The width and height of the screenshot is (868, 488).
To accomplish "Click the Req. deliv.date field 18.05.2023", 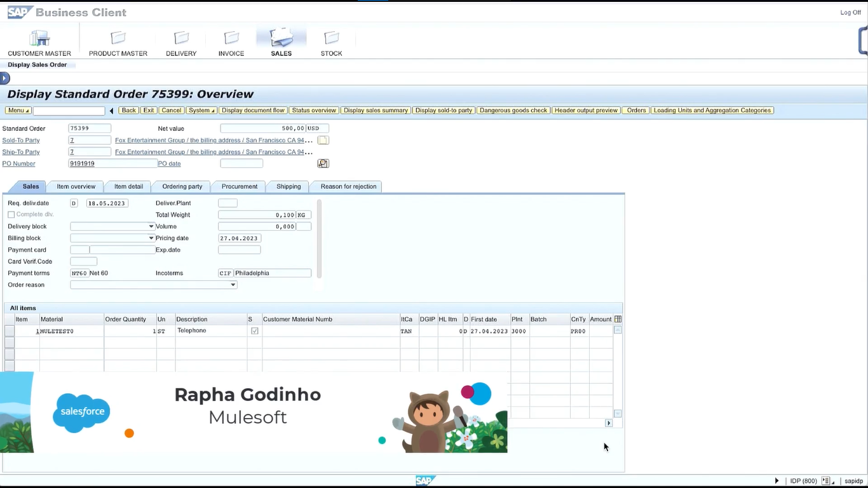I will pos(107,203).
